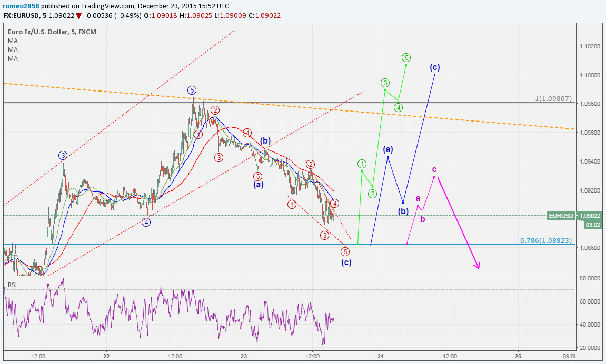The width and height of the screenshot is (606, 364).
Task: Select the blue circled 5 wave label at peak
Action: pyautogui.click(x=192, y=90)
